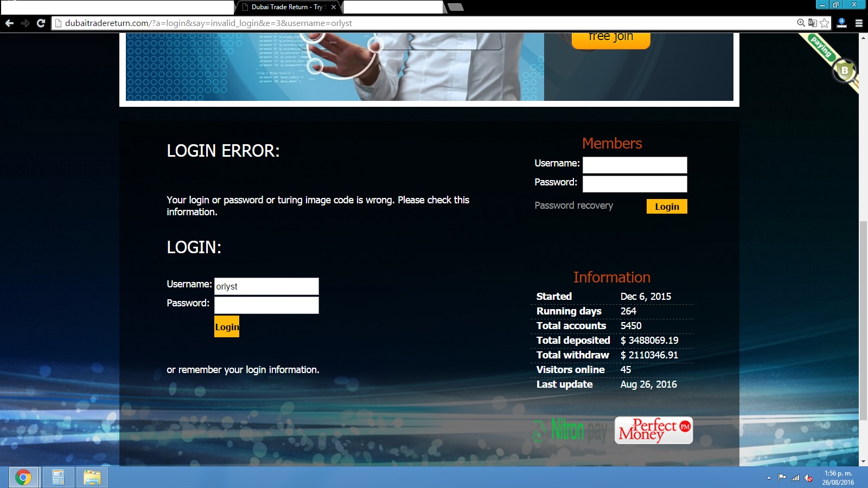Click the yellow Login button under Members
Image resolution: width=868 pixels, height=488 pixels.
click(666, 207)
